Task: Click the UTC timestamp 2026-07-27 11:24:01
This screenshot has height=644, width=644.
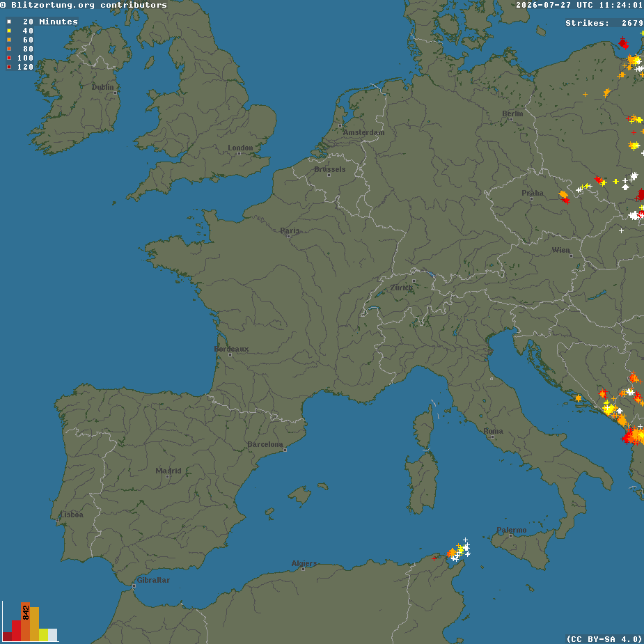Action: point(579,5)
